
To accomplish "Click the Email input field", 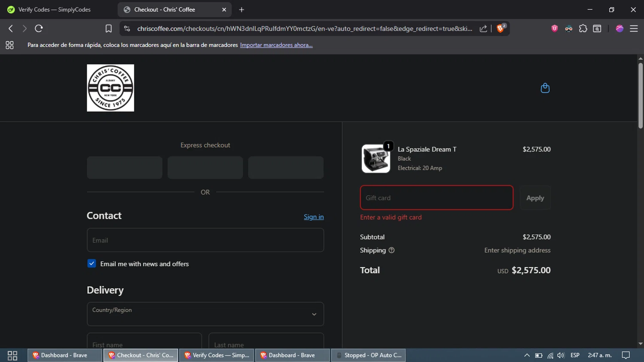I will point(205,240).
